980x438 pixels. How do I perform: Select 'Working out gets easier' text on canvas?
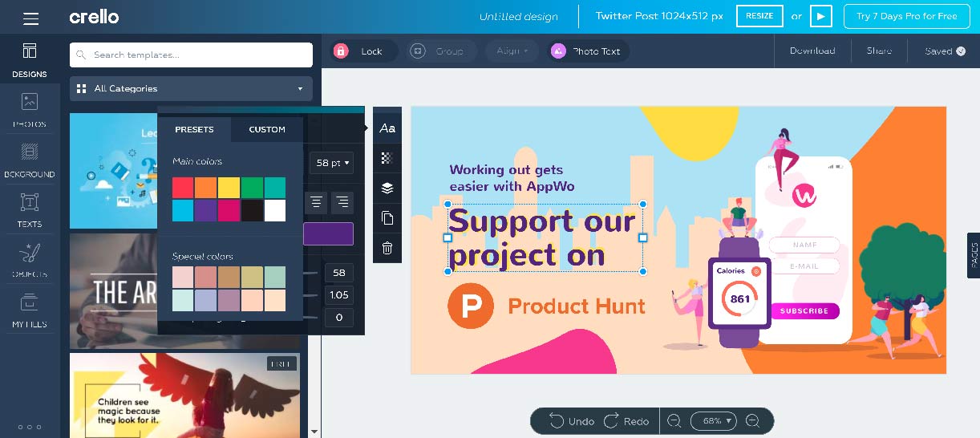click(512, 178)
